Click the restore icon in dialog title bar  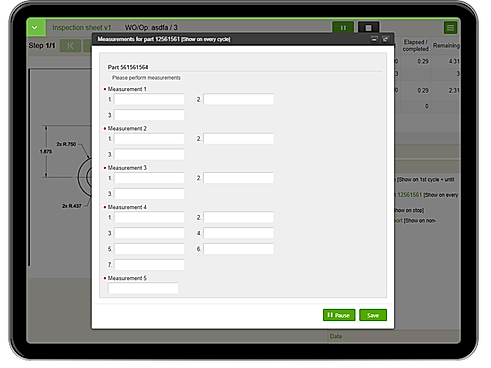point(385,39)
